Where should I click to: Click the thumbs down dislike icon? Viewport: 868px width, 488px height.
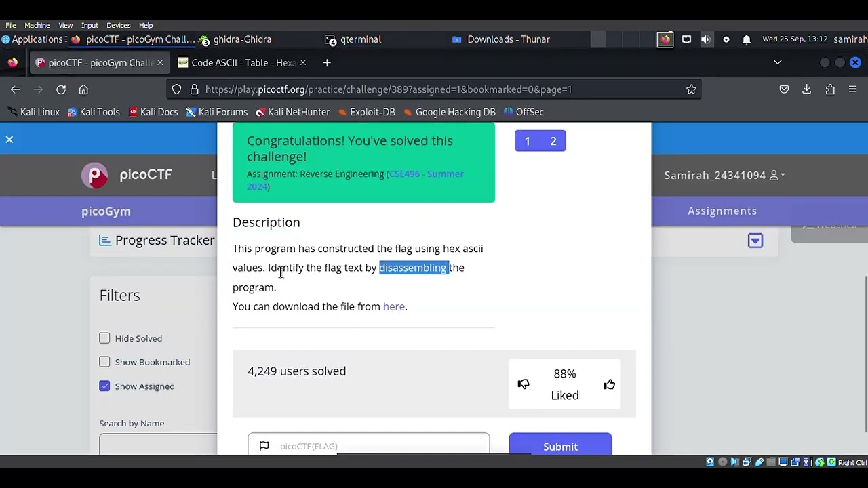[523, 384]
